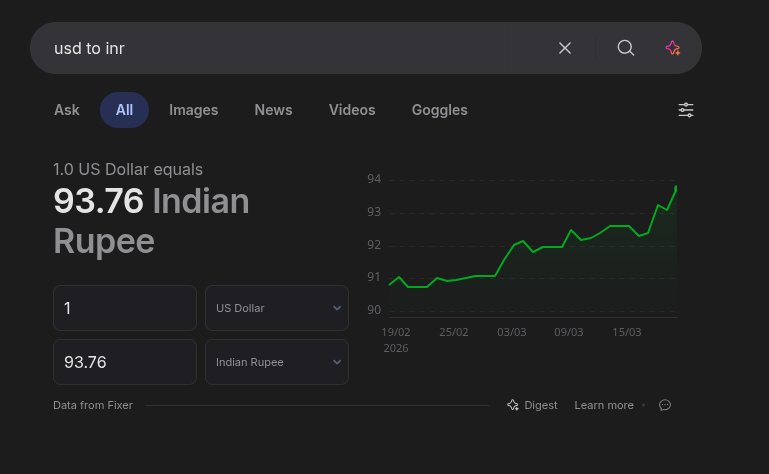Click the 25/02 date label on chart
The image size is (769, 474).
tap(454, 332)
